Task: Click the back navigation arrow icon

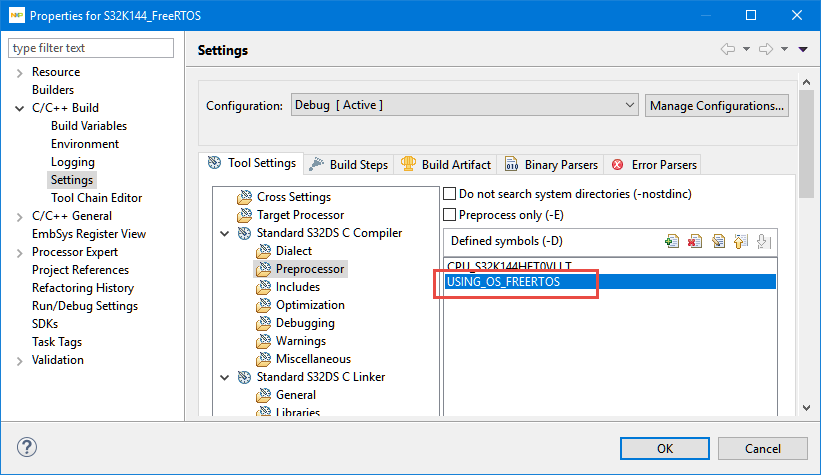Action: [x=728, y=50]
